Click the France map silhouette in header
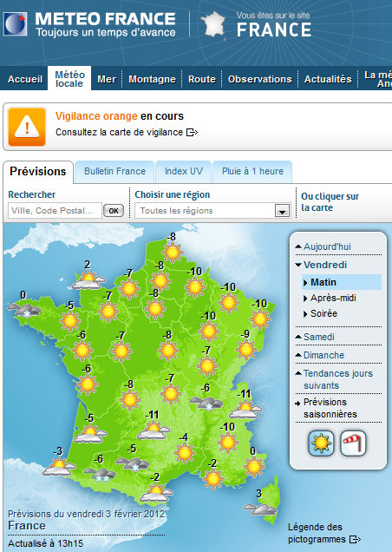 [x=213, y=24]
